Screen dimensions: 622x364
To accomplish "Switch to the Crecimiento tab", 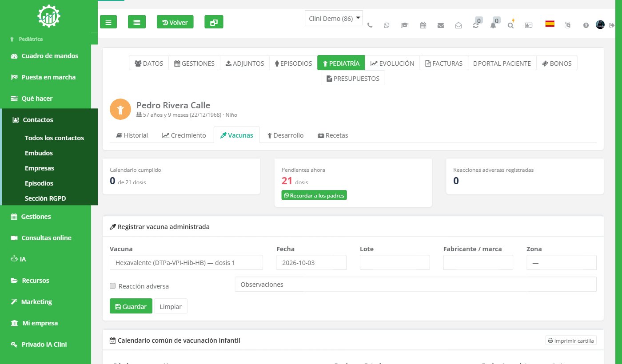I will coord(184,135).
